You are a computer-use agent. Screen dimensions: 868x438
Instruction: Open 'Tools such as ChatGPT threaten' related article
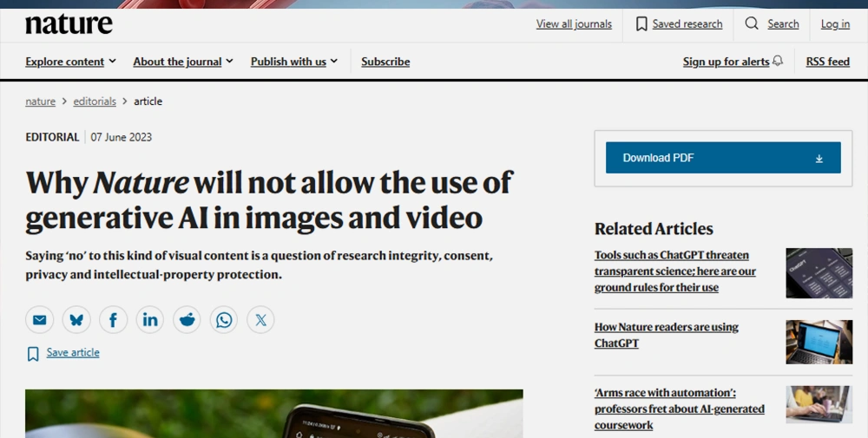pyautogui.click(x=674, y=271)
